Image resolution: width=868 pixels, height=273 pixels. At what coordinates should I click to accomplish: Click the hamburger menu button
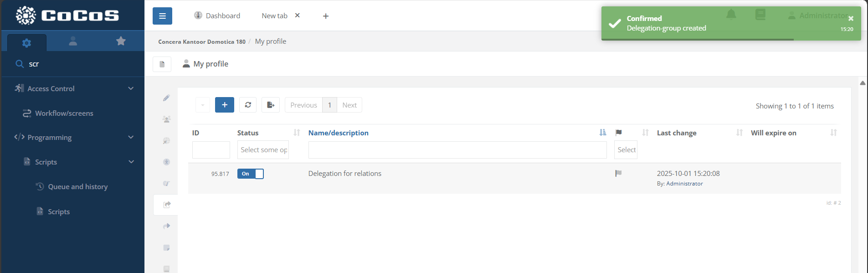point(162,16)
